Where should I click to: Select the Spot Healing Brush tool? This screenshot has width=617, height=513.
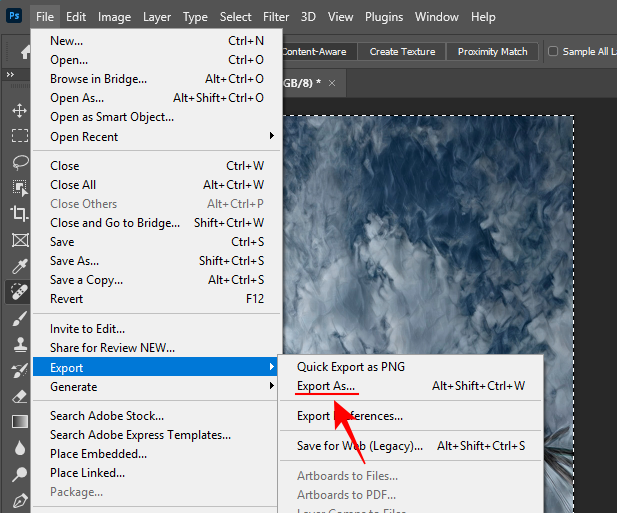coord(19,292)
